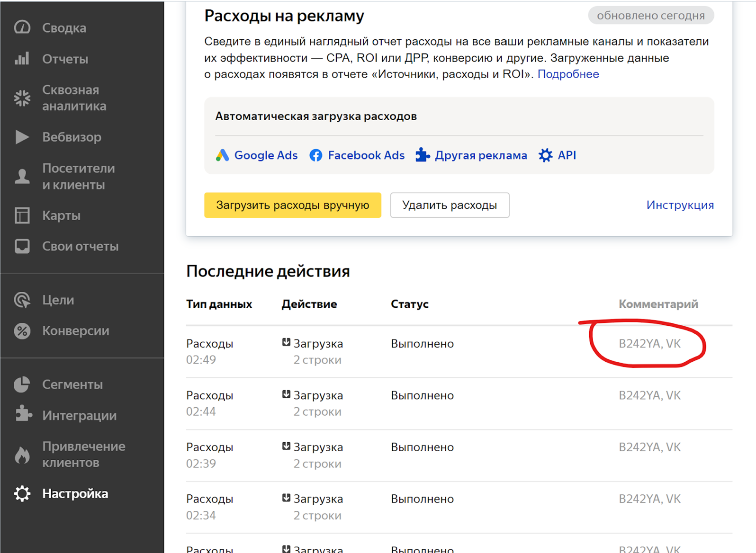
Task: Click the Отчеты bar chart icon
Action: pyautogui.click(x=22, y=59)
